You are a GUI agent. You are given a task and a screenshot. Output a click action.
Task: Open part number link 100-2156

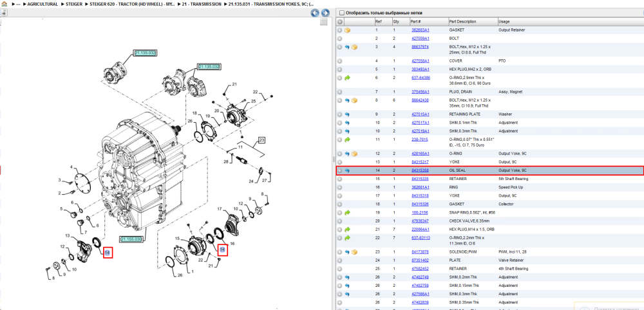[x=419, y=212]
